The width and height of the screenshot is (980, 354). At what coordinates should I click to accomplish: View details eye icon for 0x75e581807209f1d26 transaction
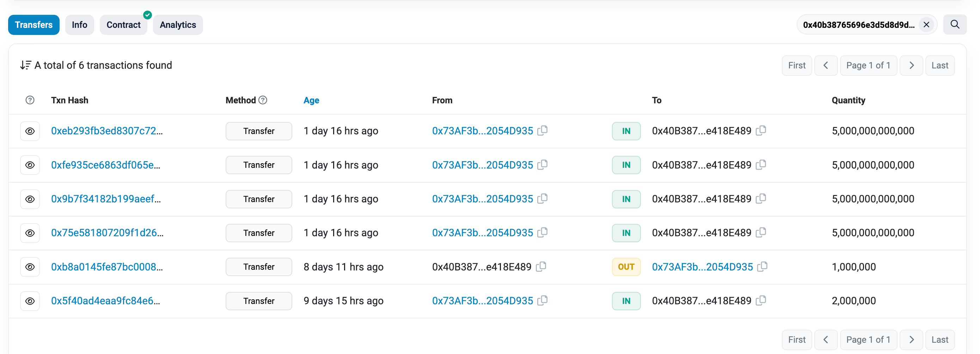pos(30,233)
